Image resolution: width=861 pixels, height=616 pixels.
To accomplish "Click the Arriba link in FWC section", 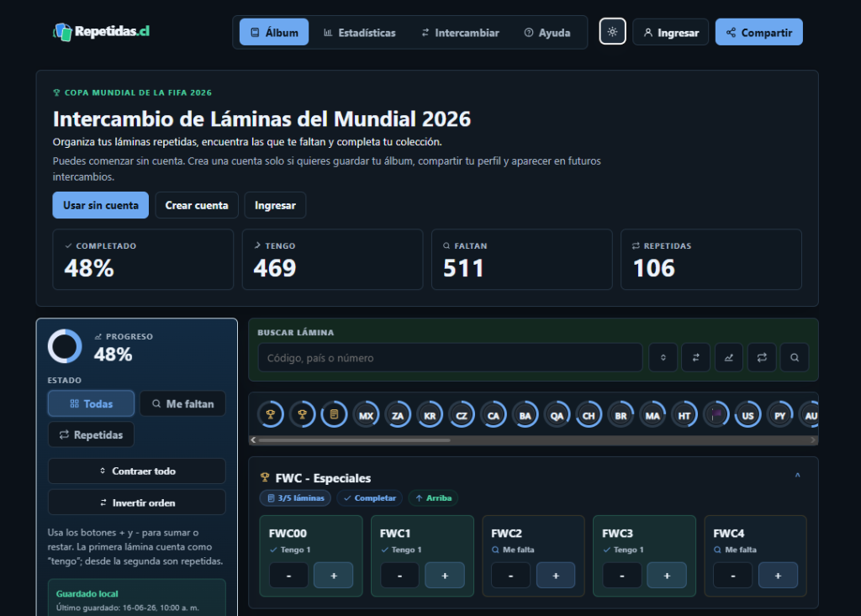I will [433, 498].
